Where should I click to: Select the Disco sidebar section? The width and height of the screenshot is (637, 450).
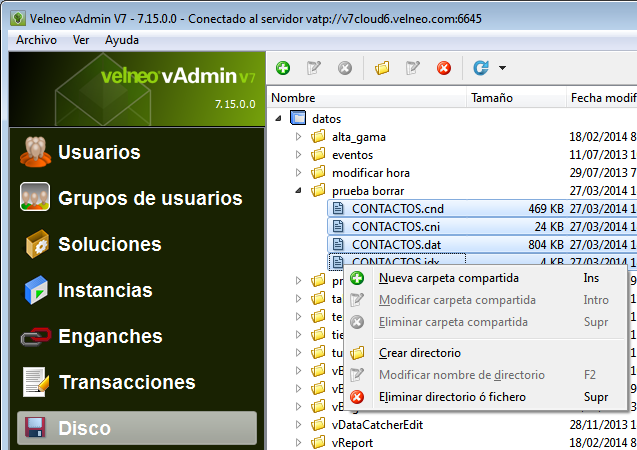(x=137, y=428)
